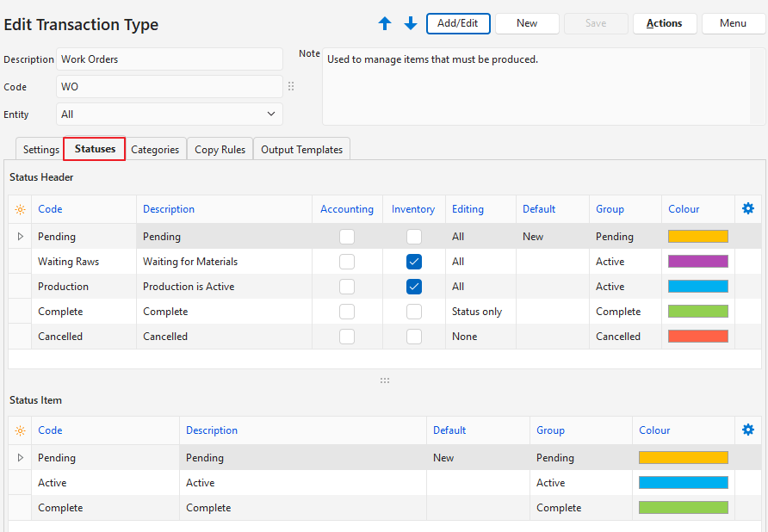Click drag handle icon beside Code field
The image size is (768, 532).
click(291, 87)
